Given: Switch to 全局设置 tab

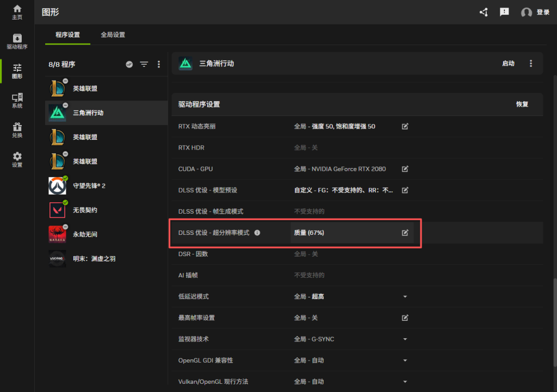Looking at the screenshot, I should click(x=113, y=35).
